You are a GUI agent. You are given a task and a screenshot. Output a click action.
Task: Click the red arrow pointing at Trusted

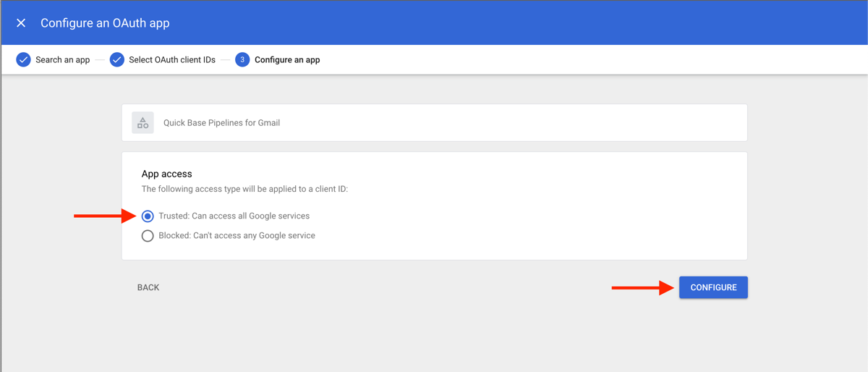pos(105,216)
